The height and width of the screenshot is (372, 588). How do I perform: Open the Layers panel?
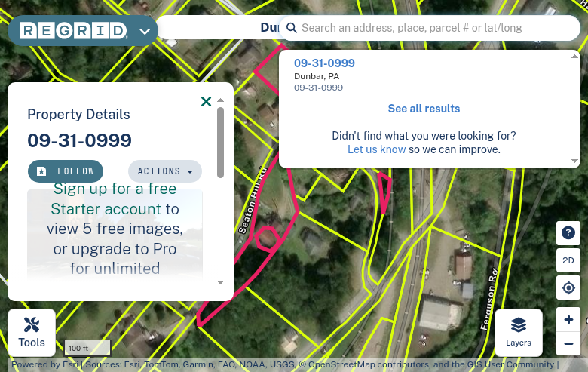tap(518, 333)
